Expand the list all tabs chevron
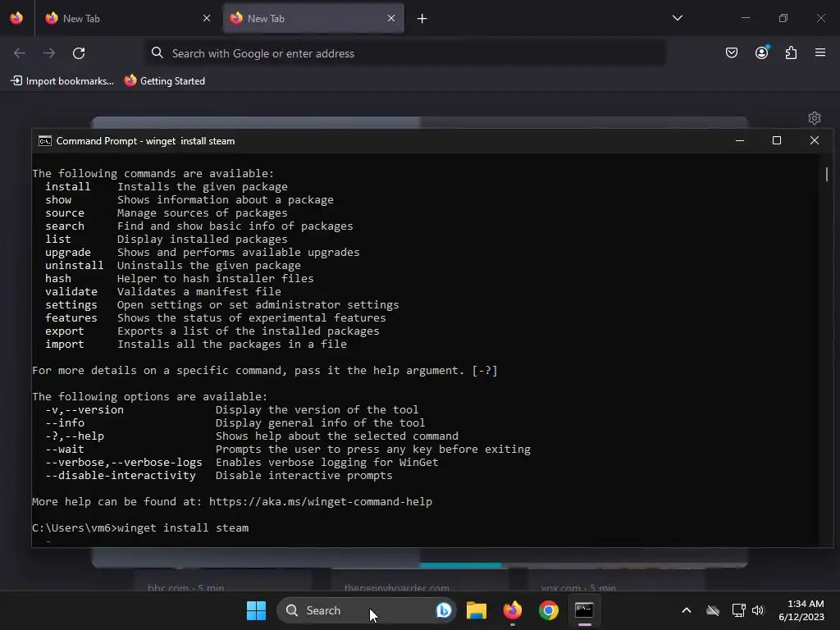Image resolution: width=840 pixels, height=630 pixels. (677, 18)
